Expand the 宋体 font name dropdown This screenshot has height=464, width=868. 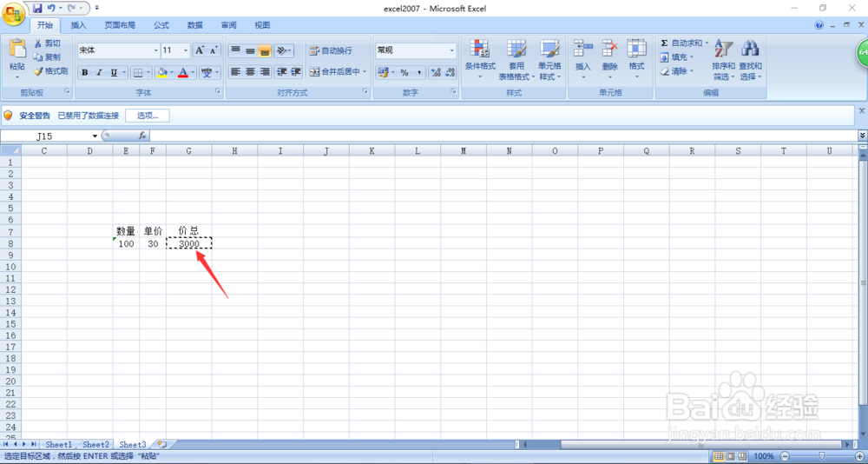[x=155, y=50]
